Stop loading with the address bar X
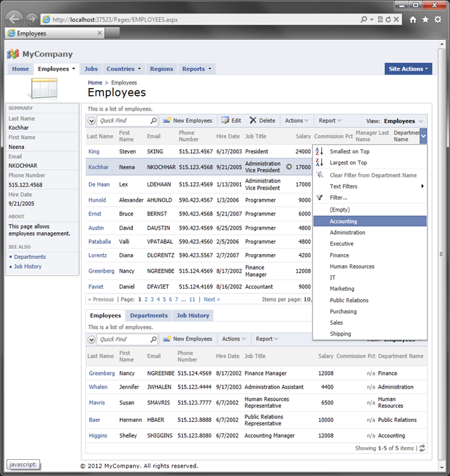Viewport: 450px width, 476px height. pos(396,19)
